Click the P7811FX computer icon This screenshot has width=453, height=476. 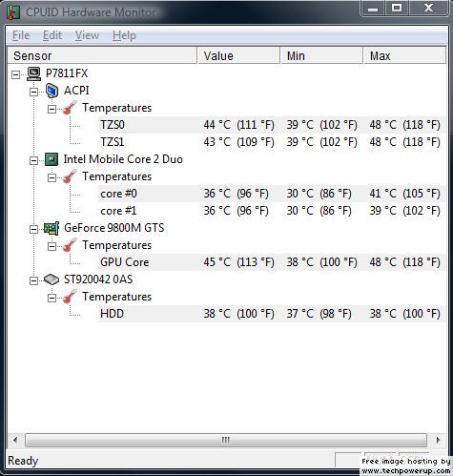[33, 73]
